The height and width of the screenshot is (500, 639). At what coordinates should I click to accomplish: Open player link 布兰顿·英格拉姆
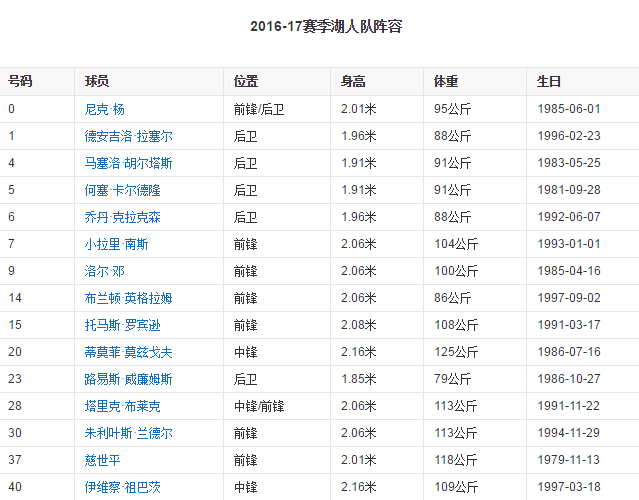128,298
